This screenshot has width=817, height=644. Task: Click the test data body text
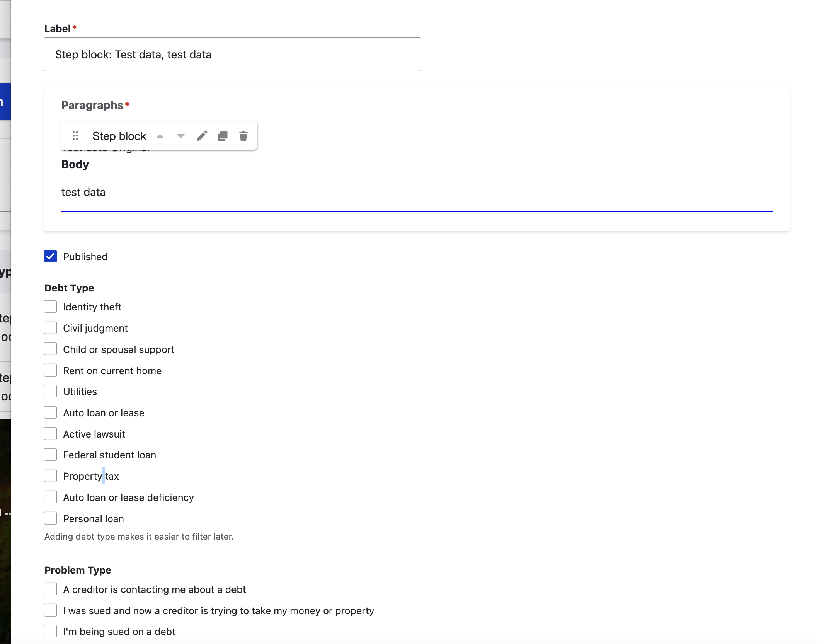pyautogui.click(x=83, y=192)
